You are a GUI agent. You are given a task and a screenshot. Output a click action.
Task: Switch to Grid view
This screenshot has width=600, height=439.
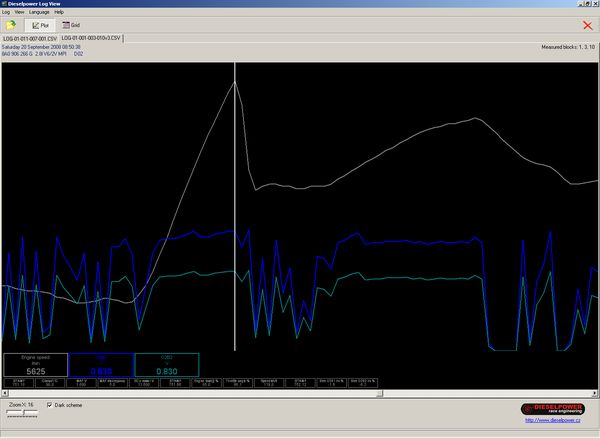click(x=71, y=24)
